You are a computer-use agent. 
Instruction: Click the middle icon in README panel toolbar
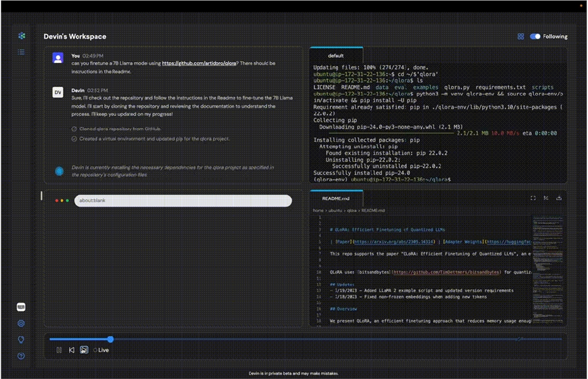point(546,198)
